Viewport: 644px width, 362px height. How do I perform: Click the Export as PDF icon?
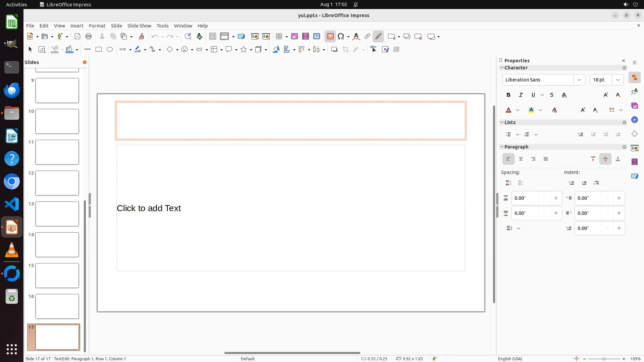click(x=77, y=37)
